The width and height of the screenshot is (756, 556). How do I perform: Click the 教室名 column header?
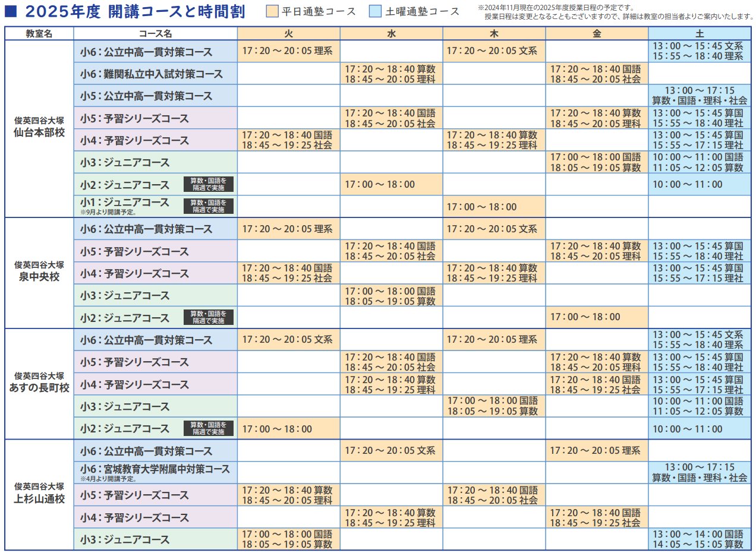point(39,33)
